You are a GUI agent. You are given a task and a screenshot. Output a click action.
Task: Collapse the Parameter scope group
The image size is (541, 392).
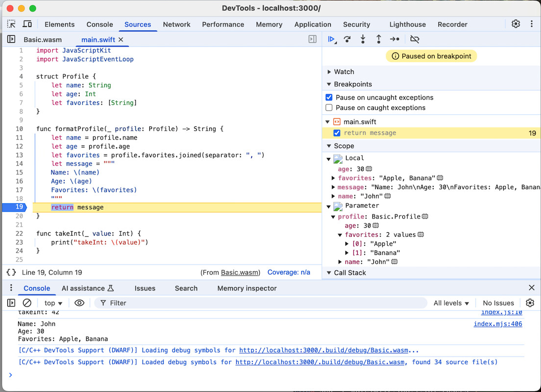click(x=328, y=207)
